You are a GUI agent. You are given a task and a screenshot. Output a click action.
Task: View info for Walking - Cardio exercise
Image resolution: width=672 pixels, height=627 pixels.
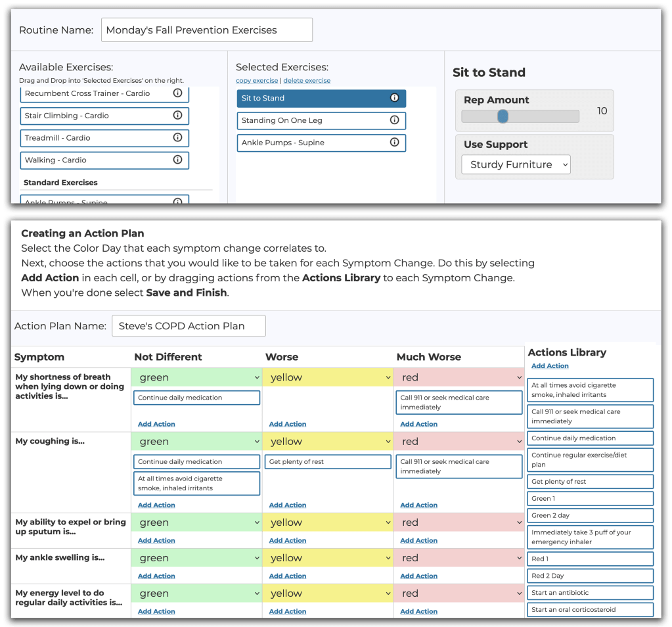tap(177, 160)
